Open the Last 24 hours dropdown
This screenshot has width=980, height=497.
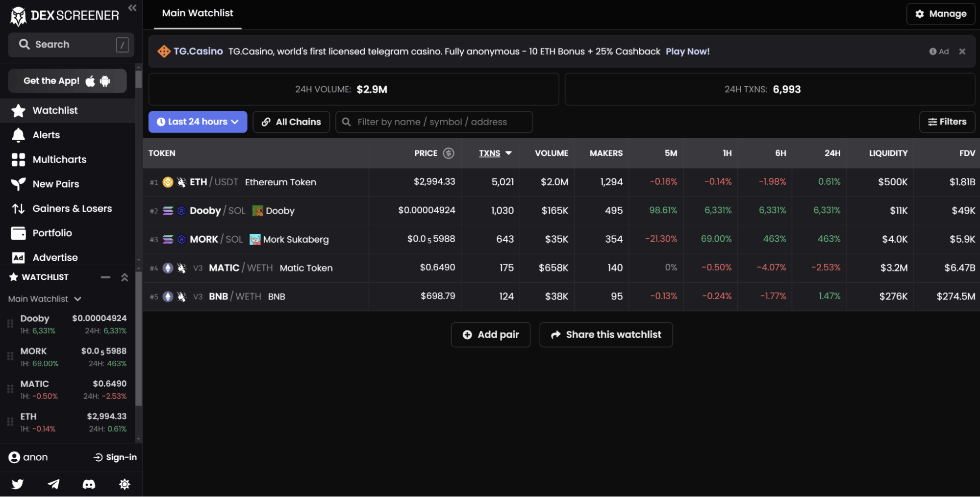[198, 122]
